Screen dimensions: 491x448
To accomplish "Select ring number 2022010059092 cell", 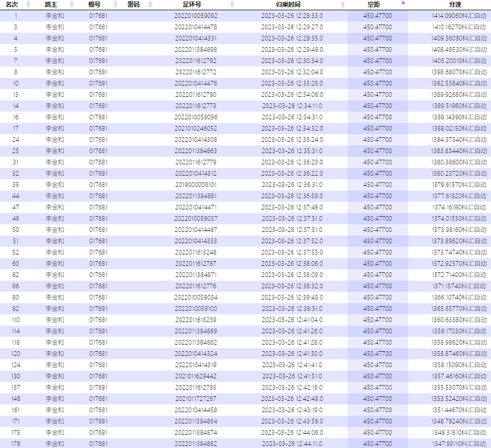I will click(196, 16).
